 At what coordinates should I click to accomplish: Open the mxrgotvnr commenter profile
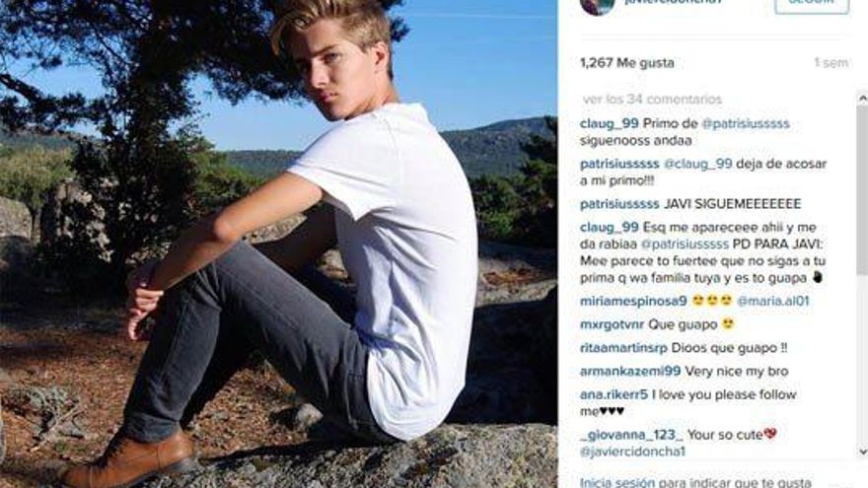coord(612,324)
